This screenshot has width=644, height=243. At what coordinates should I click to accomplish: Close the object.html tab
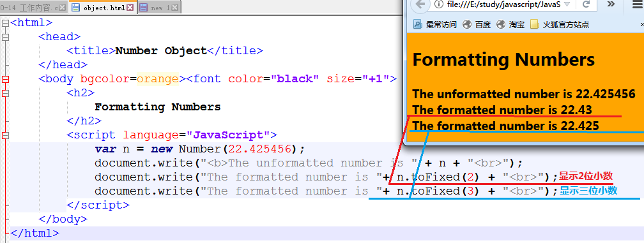click(130, 8)
